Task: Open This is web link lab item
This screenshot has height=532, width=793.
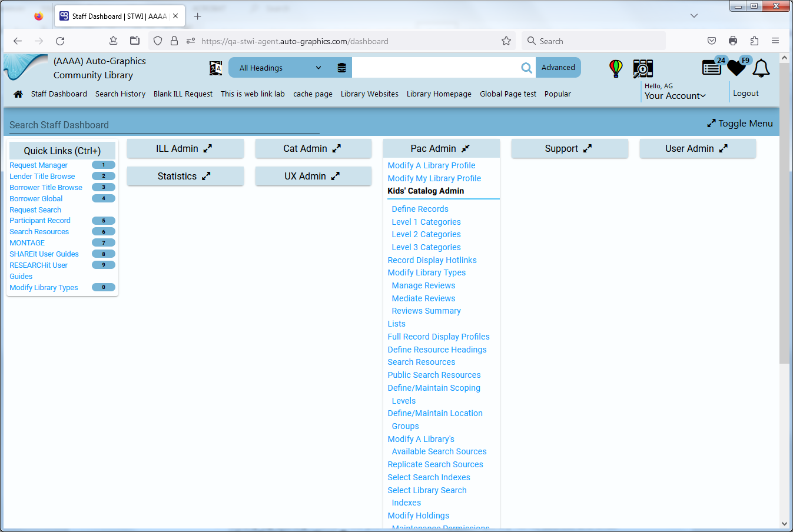Action: (253, 94)
